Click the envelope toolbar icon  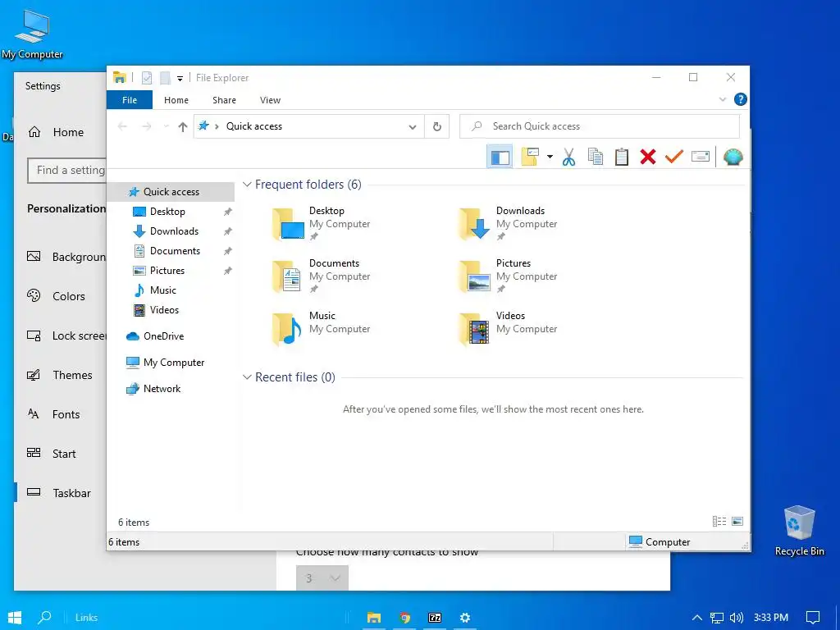701,157
